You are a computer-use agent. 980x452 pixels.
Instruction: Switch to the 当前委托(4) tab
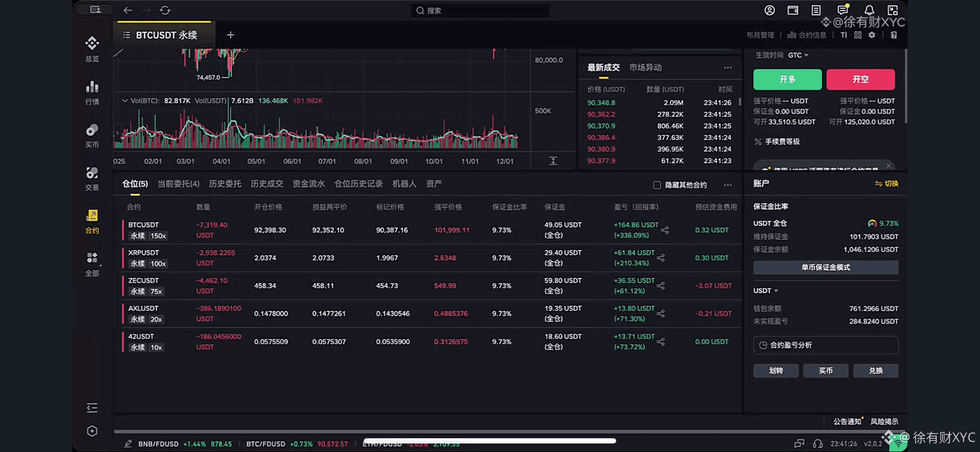click(179, 184)
